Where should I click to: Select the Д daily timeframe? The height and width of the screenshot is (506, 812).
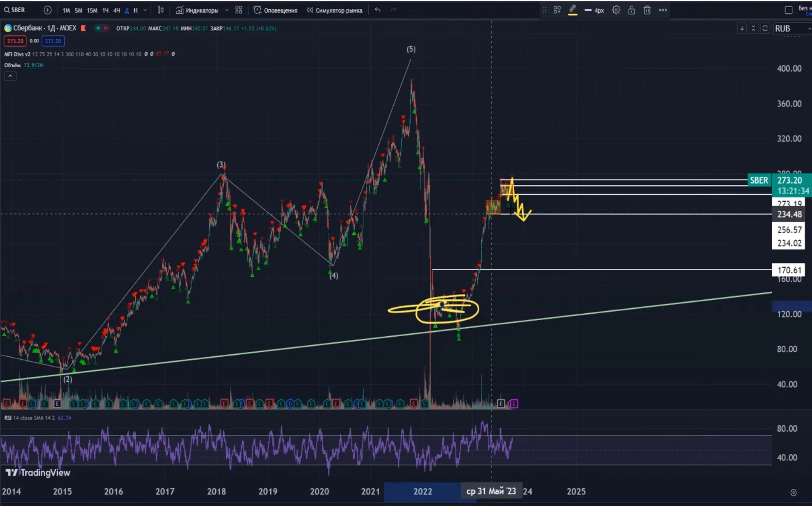click(x=127, y=10)
